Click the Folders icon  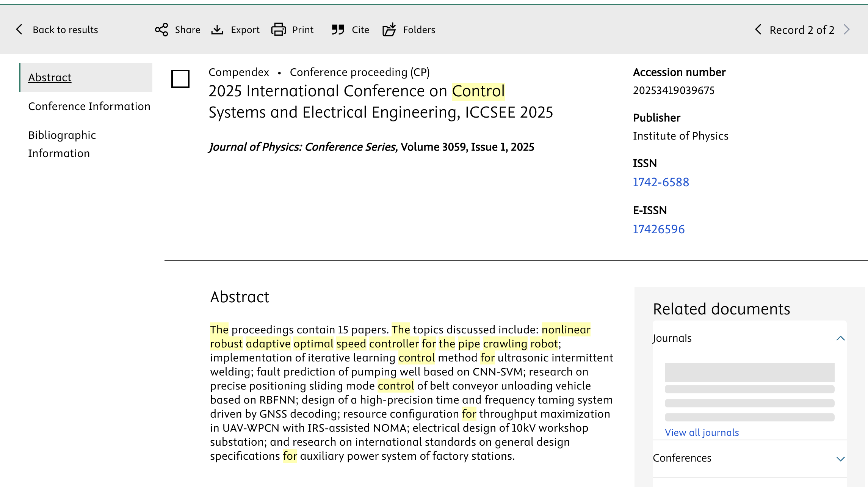tap(389, 30)
